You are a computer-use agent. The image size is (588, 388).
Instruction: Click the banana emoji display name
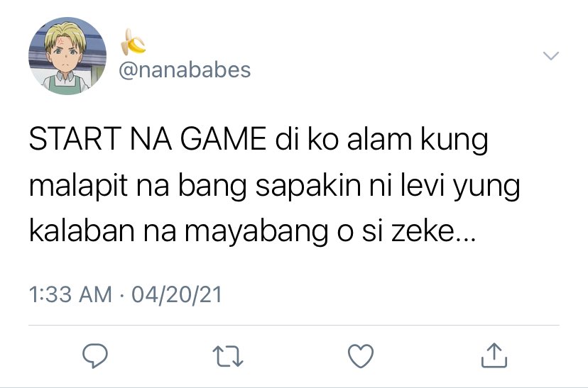coord(133,42)
